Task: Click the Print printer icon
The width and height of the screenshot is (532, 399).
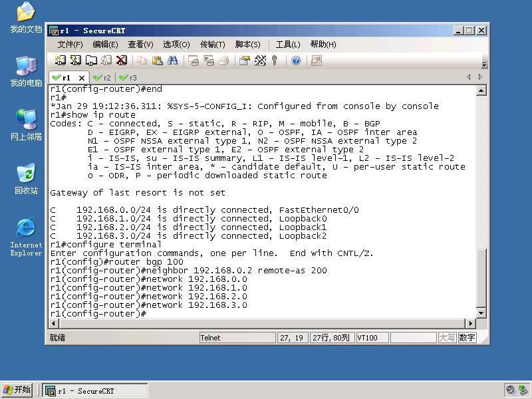Action: (x=223, y=61)
